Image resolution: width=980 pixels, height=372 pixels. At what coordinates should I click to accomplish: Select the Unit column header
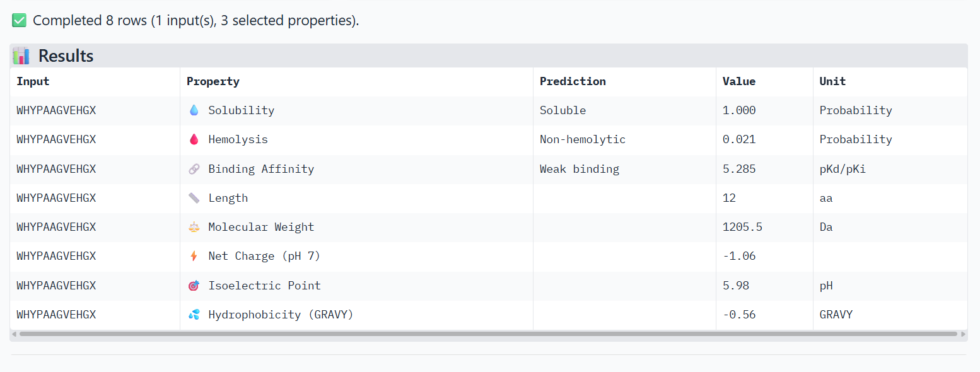tap(832, 81)
